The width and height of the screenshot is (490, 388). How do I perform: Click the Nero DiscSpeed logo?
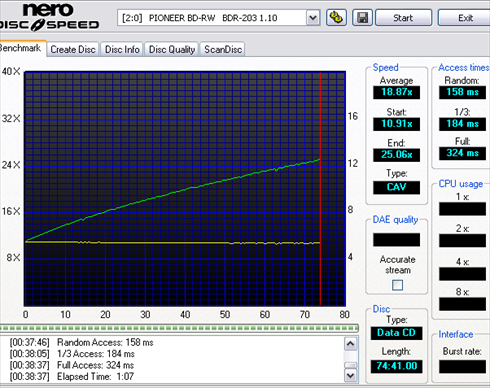point(50,17)
